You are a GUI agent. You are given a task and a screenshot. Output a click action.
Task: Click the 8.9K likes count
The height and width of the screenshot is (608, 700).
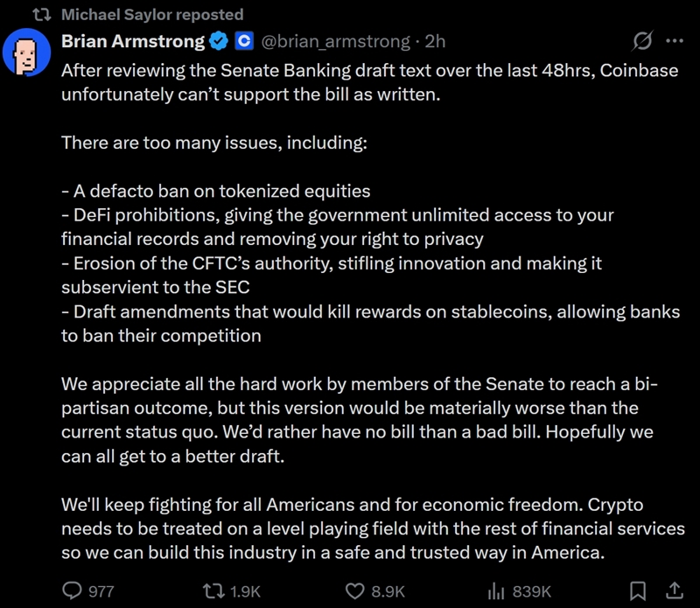pyautogui.click(x=388, y=591)
